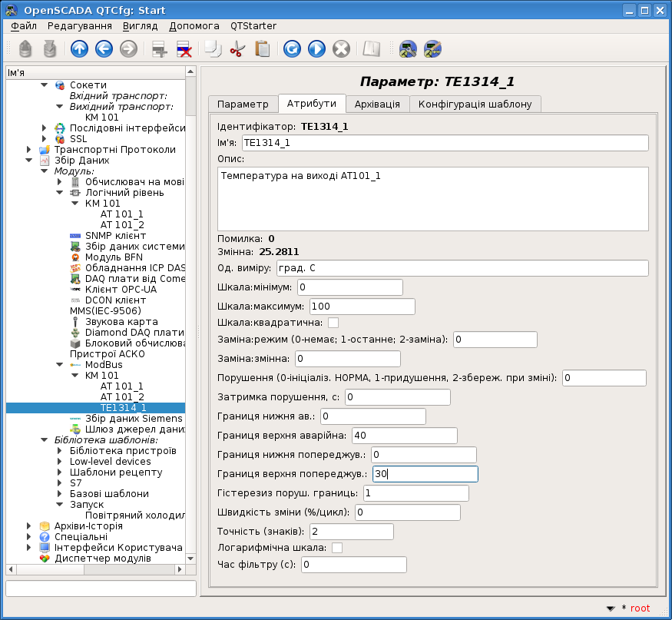672x620 pixels.
Task: Click the Збір Даних tree icon
Action: (45, 161)
